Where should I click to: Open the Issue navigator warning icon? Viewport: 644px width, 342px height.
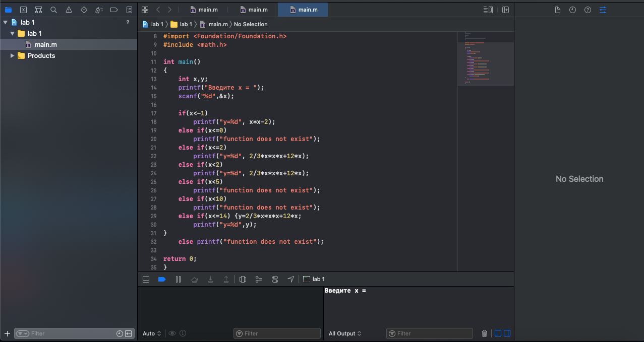click(69, 10)
